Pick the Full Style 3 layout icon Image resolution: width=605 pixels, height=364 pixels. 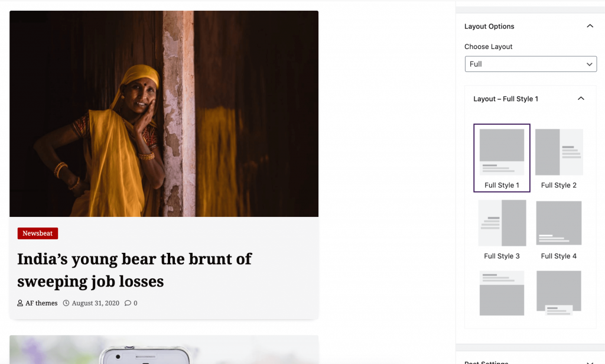tap(502, 223)
